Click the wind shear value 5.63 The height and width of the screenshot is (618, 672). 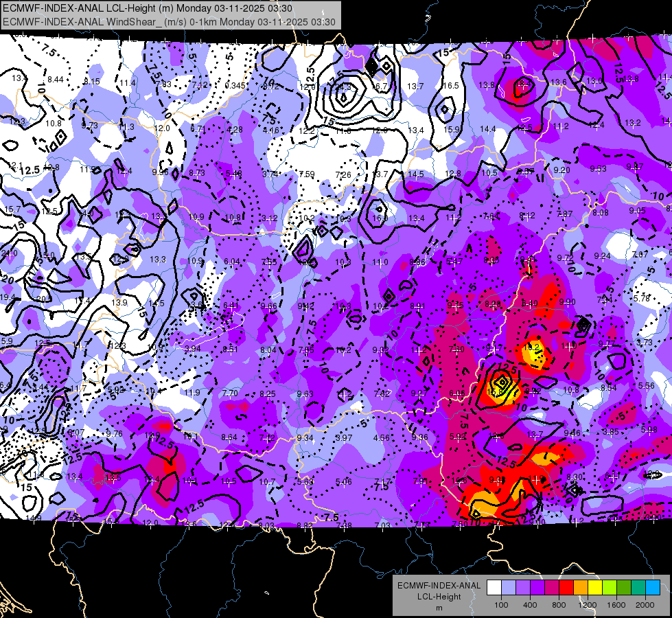coord(305,481)
